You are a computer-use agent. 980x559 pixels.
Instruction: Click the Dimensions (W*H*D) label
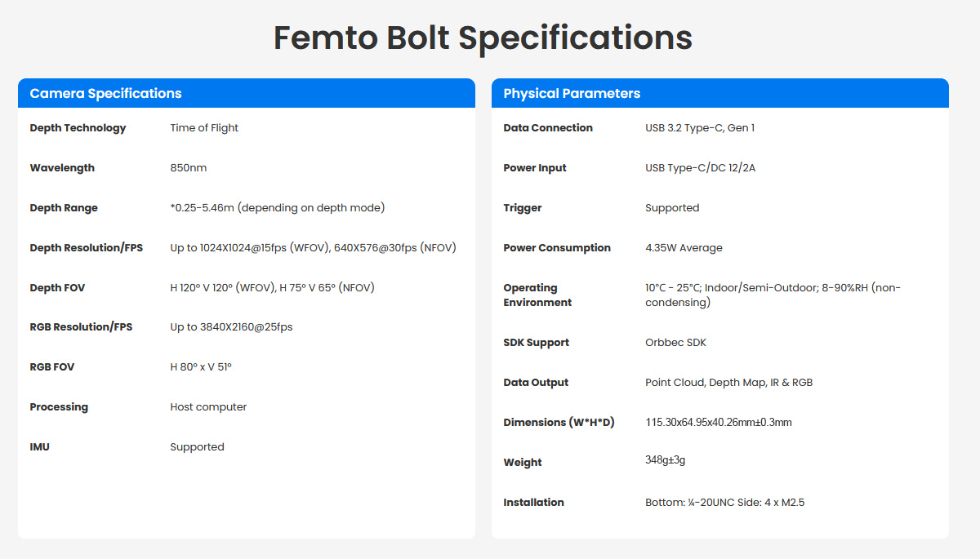(x=559, y=423)
